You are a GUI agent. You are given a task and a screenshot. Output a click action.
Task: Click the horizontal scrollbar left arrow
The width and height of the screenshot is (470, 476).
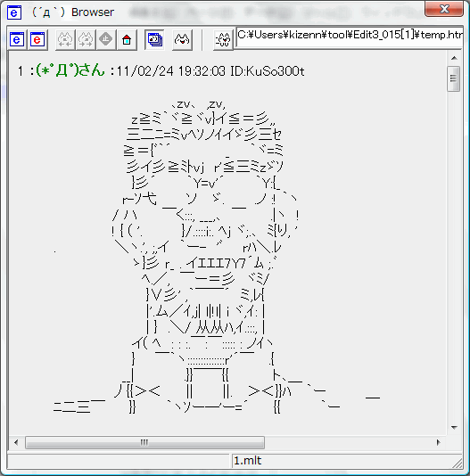(x=16, y=442)
